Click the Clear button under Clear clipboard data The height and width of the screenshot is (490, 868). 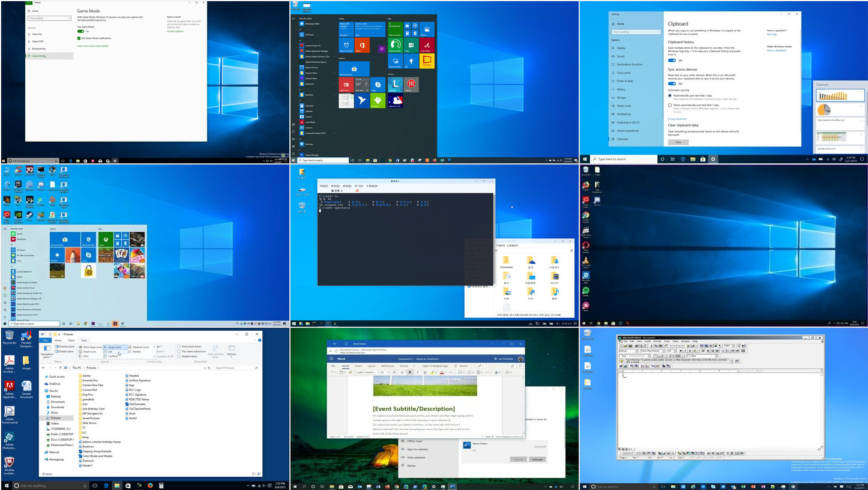pyautogui.click(x=678, y=142)
